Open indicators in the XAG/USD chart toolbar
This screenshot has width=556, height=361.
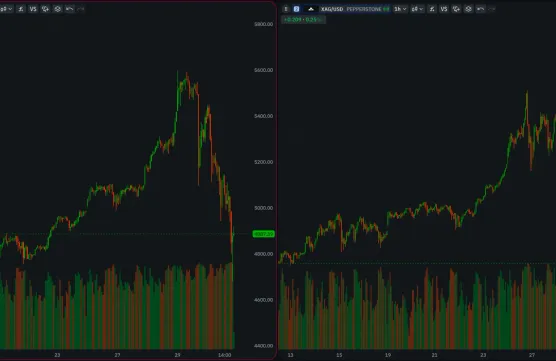click(x=432, y=9)
